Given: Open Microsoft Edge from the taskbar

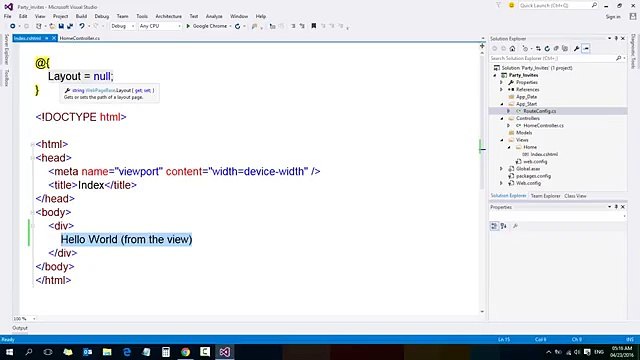Looking at the screenshot, I should (127, 352).
